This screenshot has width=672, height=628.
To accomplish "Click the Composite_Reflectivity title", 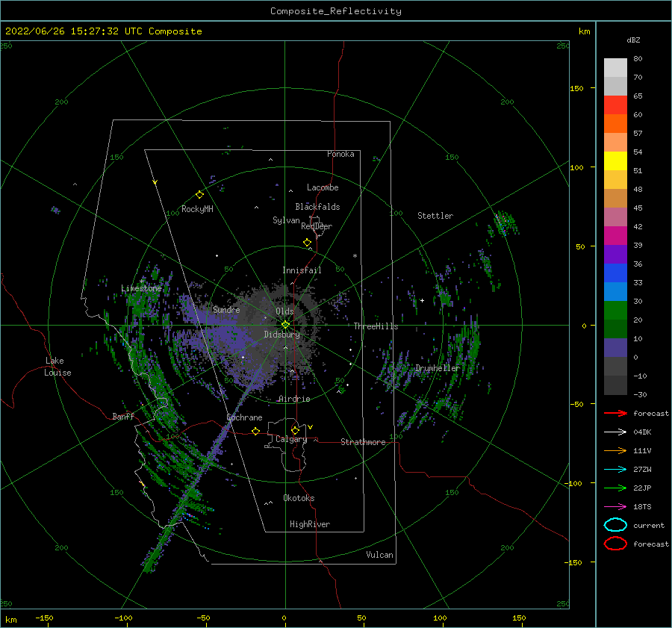I will 336,11.
